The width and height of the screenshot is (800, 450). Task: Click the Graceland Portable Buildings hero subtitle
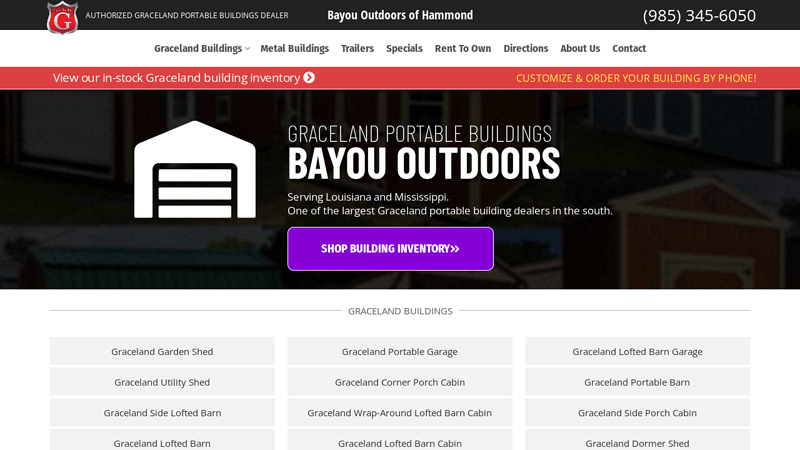pyautogui.click(x=419, y=134)
